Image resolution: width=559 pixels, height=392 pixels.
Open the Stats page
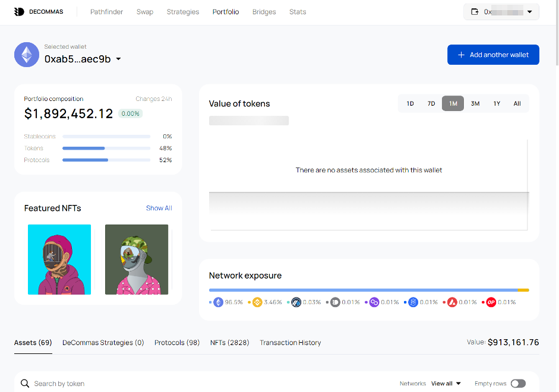point(298,12)
